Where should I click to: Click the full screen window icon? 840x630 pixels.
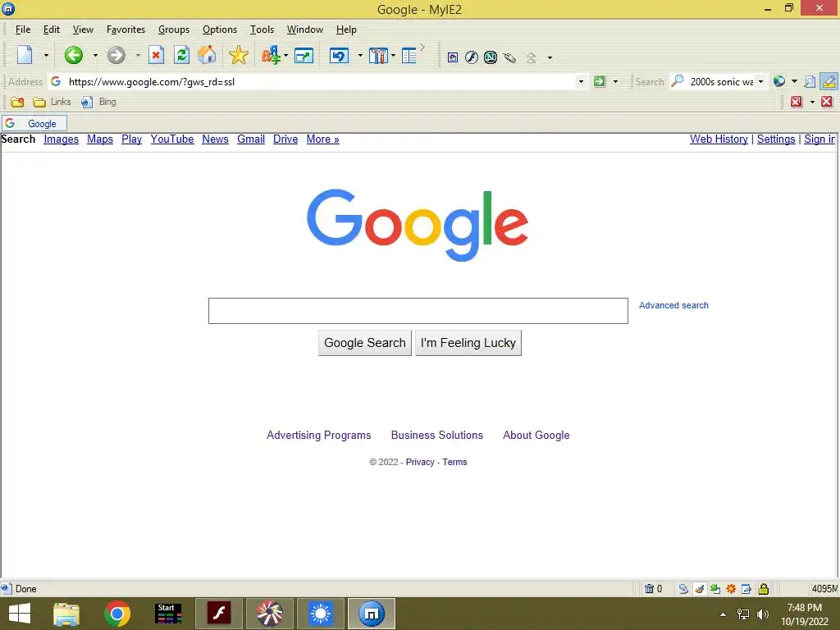[304, 55]
